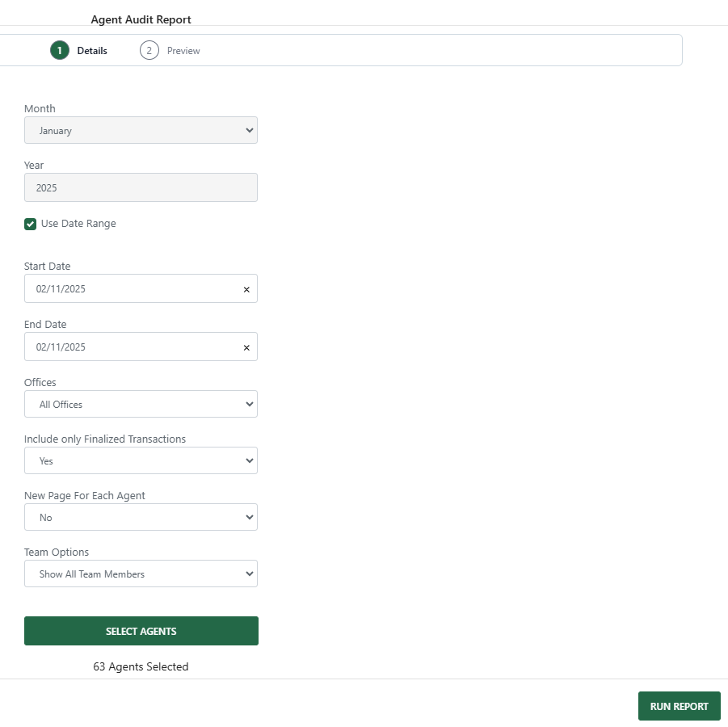Open the Include only Finalized Transactions dropdown
Screen dimensions: 728x727
click(141, 460)
